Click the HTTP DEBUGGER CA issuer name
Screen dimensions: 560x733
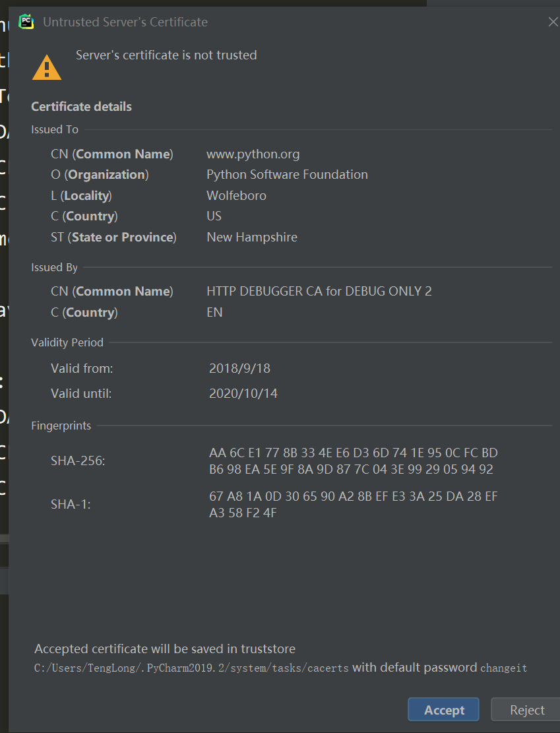pos(319,291)
